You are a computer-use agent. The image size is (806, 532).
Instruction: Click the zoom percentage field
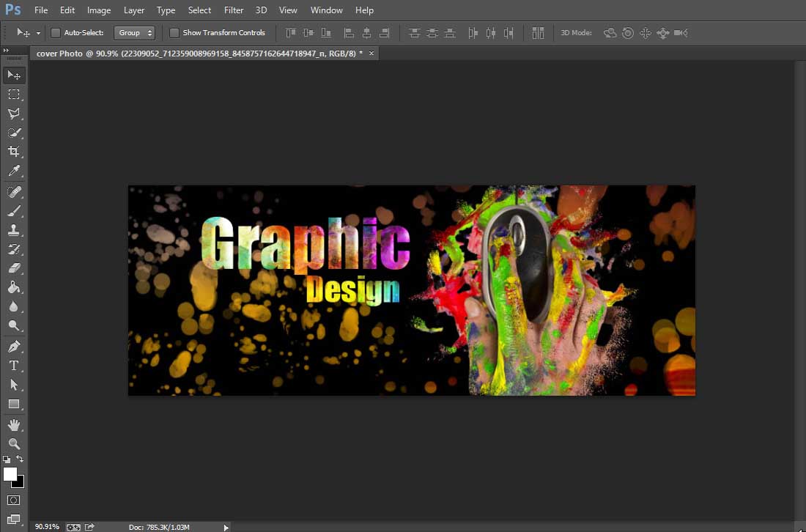coord(47,527)
